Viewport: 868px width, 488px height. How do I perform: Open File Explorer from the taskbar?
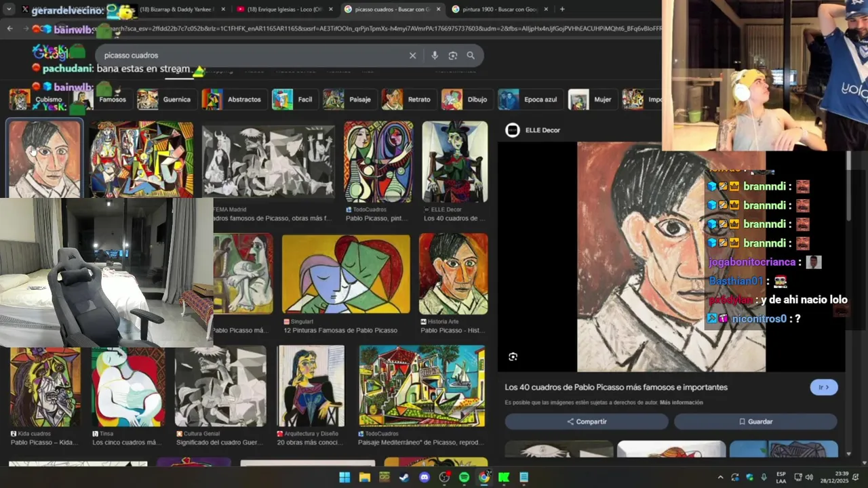pos(364,477)
